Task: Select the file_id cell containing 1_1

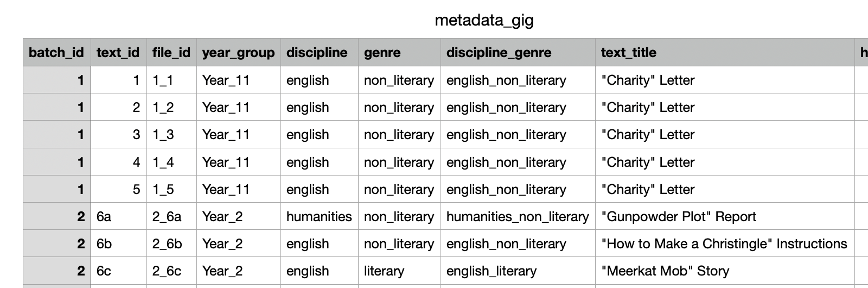Action: click(x=163, y=80)
